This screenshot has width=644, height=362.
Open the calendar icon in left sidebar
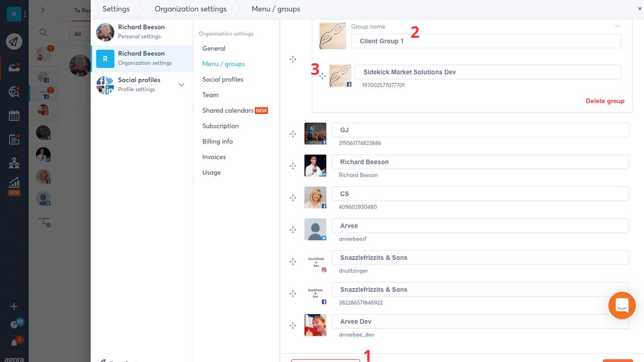pos(14,115)
